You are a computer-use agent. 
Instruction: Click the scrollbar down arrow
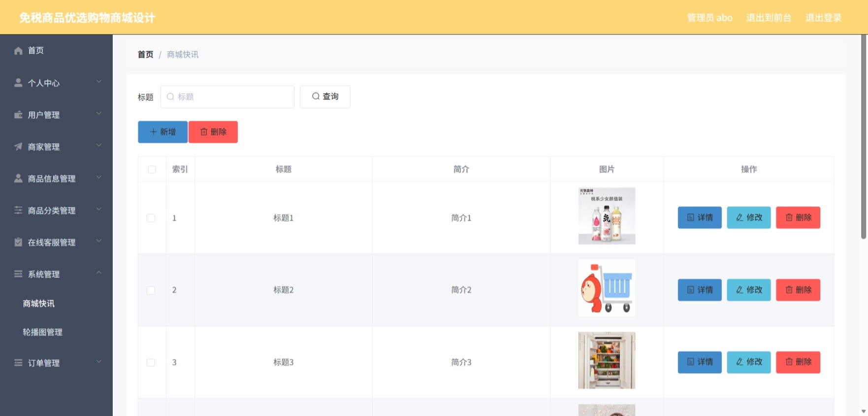click(x=864, y=411)
